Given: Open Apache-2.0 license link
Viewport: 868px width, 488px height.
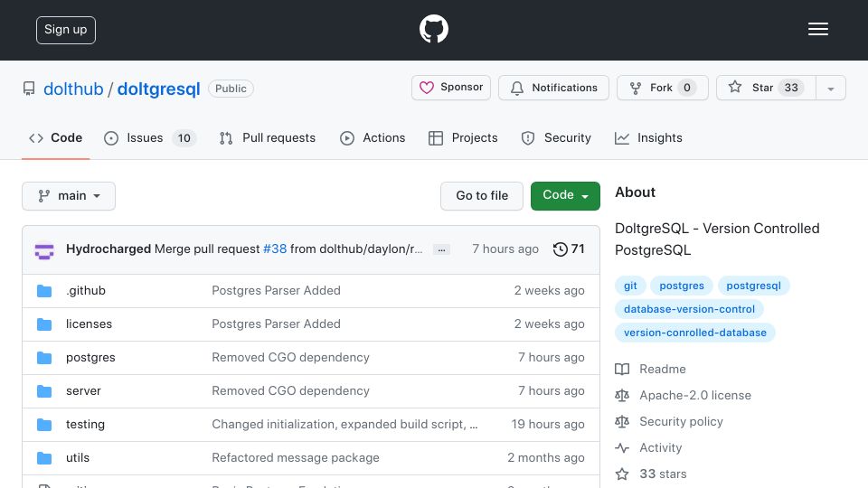Looking at the screenshot, I should tap(695, 396).
